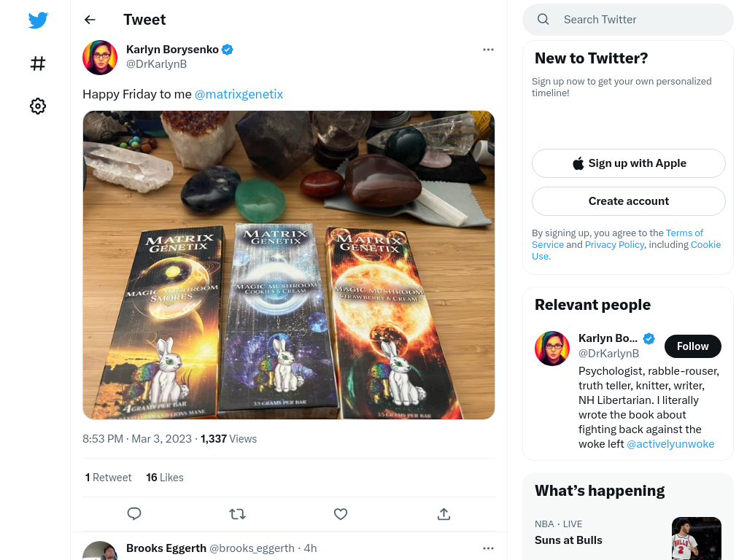Screen dimensions: 747x560
Task: Open the Privacy Policy link
Action: [614, 244]
